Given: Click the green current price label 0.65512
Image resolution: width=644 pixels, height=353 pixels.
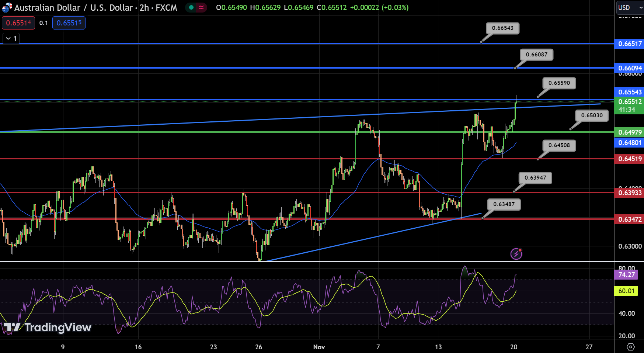Looking at the screenshot, I should (x=629, y=105).
